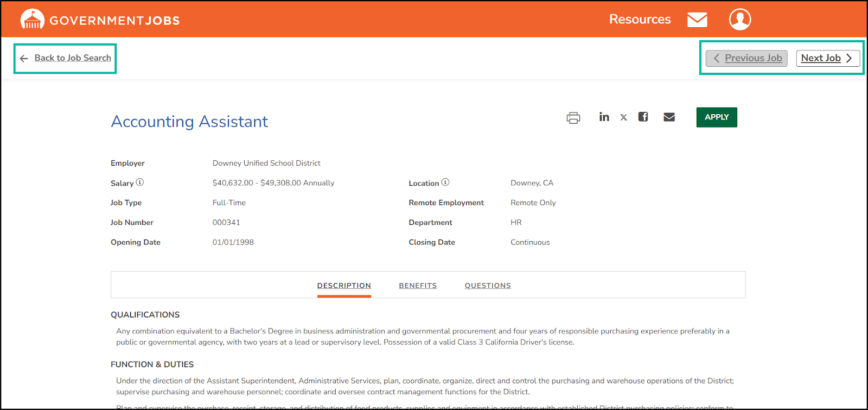Switch to the Questions tab
The width and height of the screenshot is (868, 410).
(x=488, y=286)
